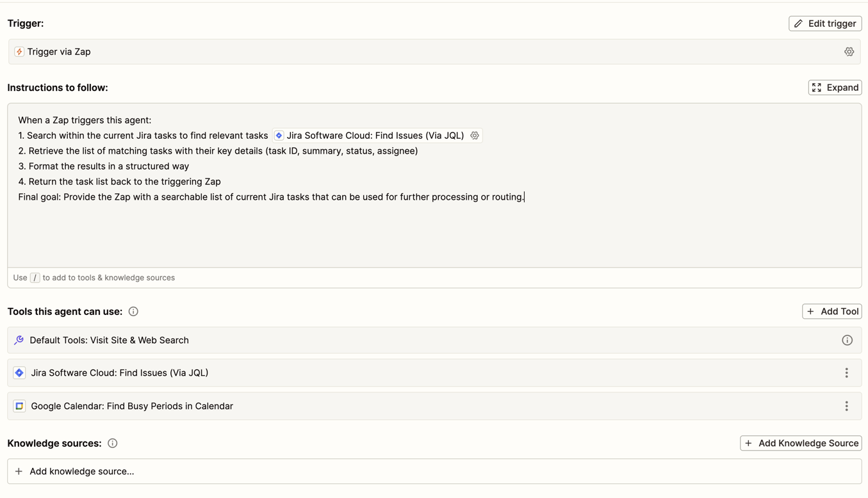Viewport: 868px width, 498px height.
Task: Select the Default Tools: Visit Site row
Action: coord(109,341)
